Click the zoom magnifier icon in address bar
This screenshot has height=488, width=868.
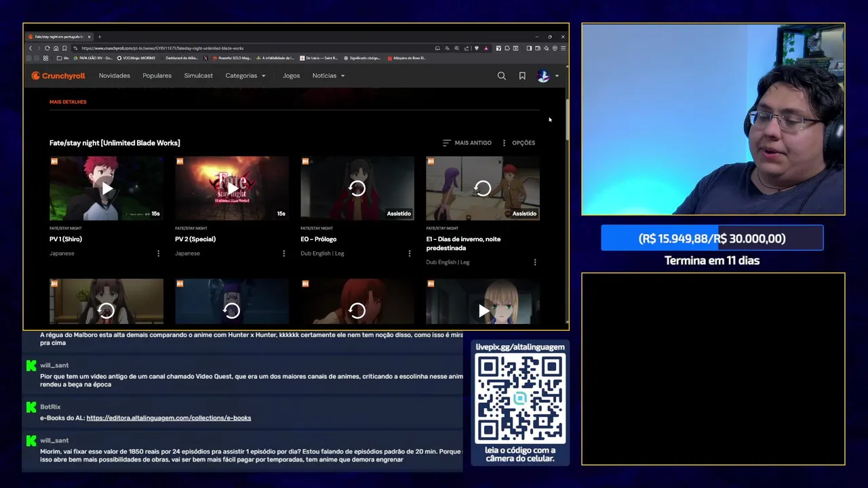click(x=456, y=48)
